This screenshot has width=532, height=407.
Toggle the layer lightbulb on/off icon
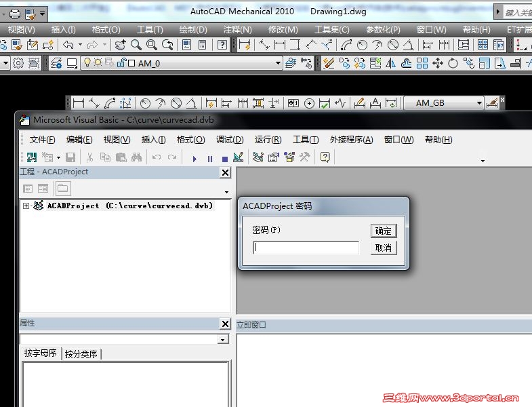(x=87, y=62)
